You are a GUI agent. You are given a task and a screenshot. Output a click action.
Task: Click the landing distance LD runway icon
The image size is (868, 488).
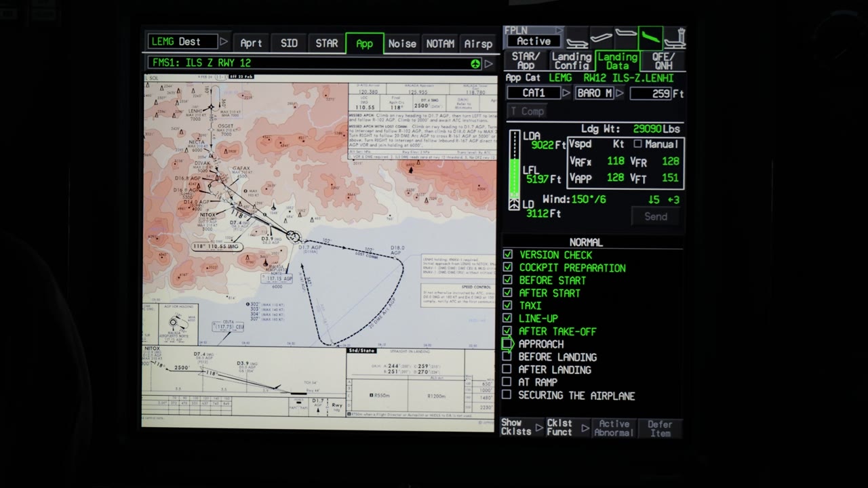tap(514, 203)
